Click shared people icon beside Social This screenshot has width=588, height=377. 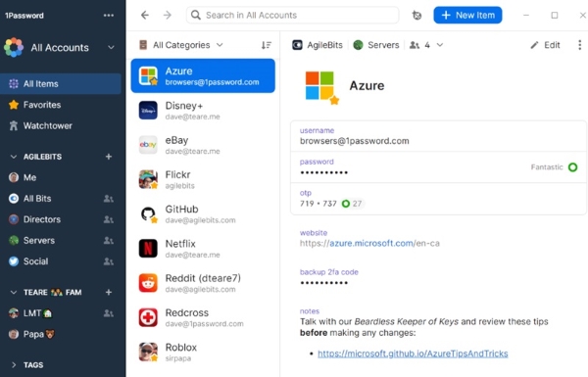(x=109, y=261)
